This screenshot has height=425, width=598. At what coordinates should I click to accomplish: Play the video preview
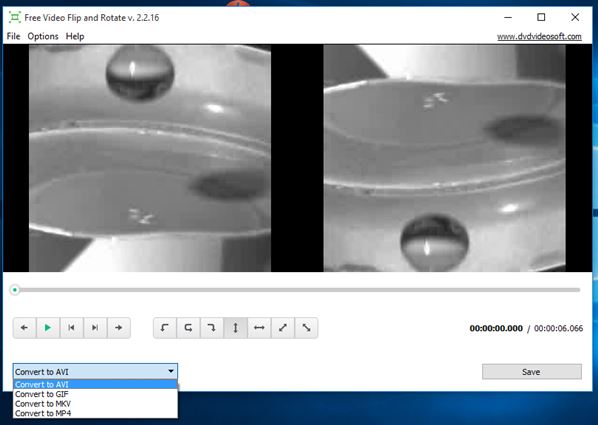tap(48, 328)
